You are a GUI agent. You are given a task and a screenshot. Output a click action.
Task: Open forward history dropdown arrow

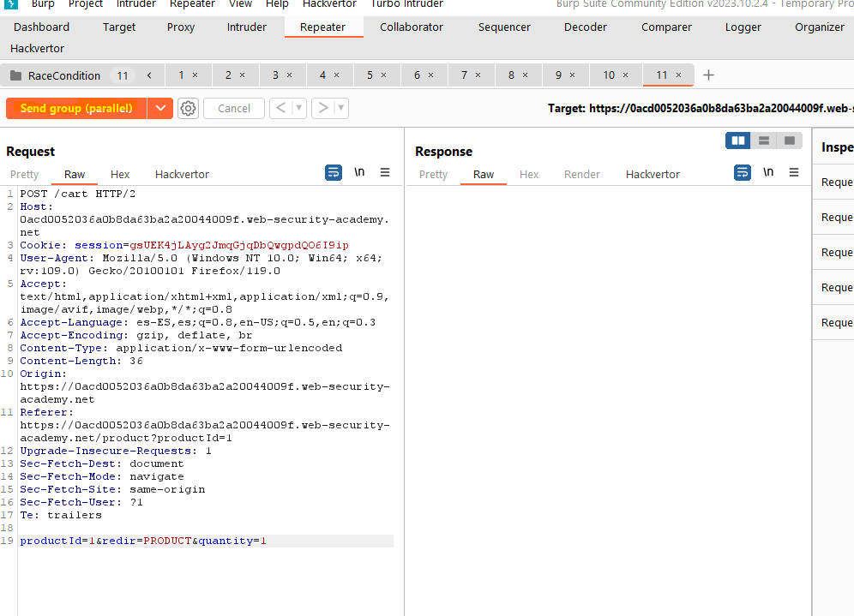(x=341, y=108)
